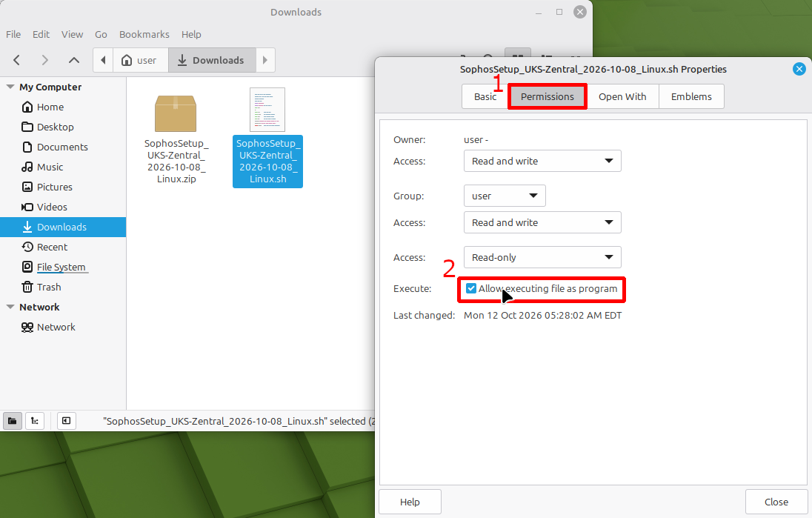Screen dimensions: 812x518
Task: Open the File menu
Action: 13,34
